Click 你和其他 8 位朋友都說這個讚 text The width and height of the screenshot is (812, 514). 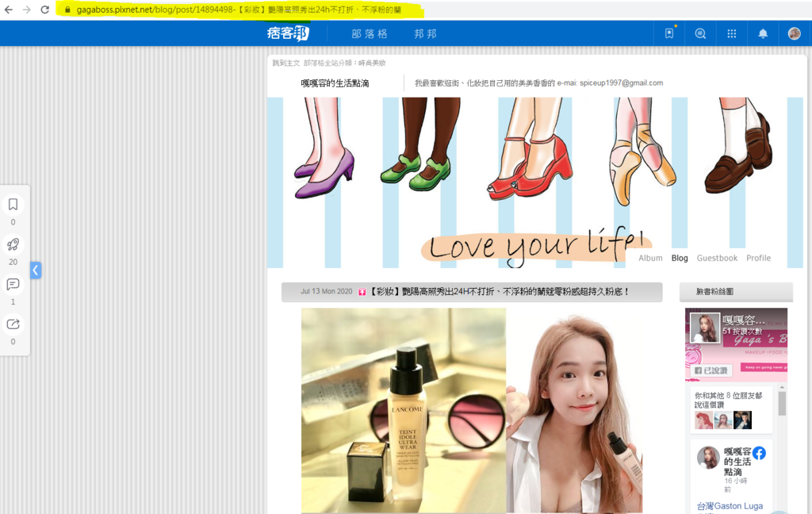point(728,400)
